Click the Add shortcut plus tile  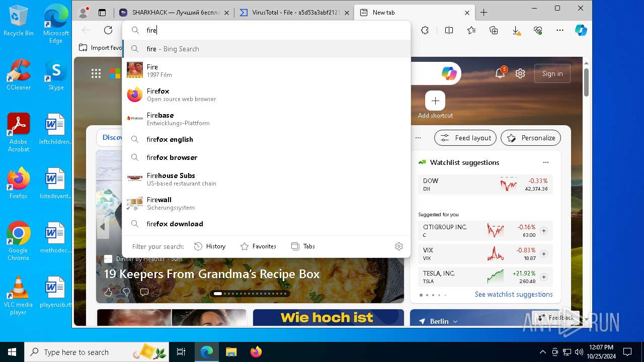coord(435,101)
